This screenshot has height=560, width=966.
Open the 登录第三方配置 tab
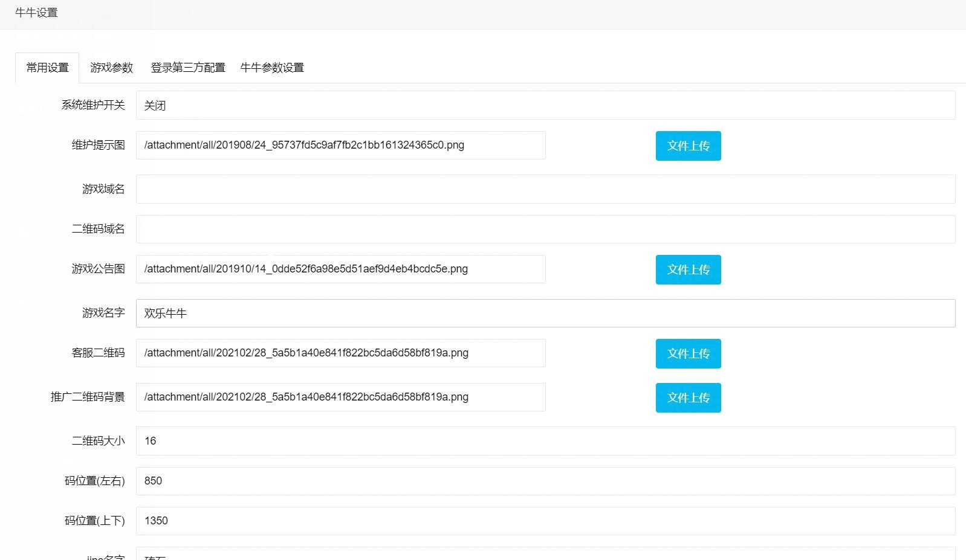point(187,68)
